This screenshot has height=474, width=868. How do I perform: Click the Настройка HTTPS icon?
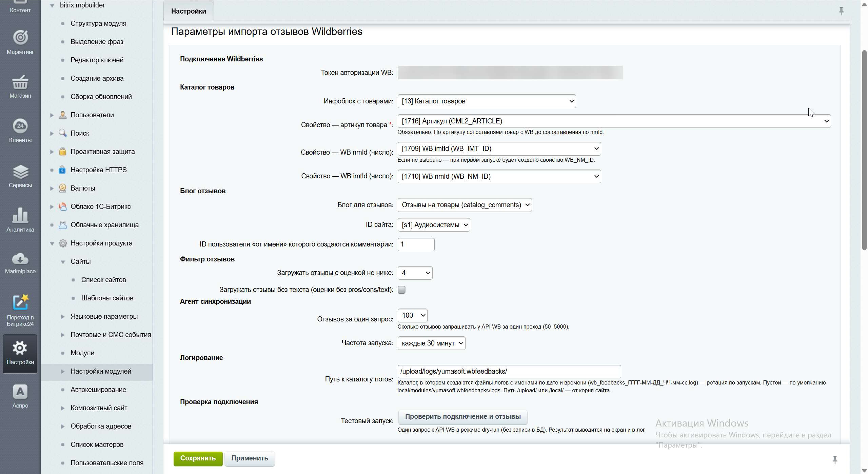pyautogui.click(x=63, y=170)
